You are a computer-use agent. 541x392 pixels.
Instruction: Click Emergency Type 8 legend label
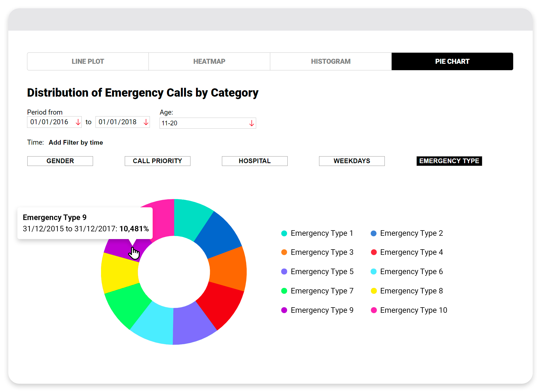(x=411, y=291)
